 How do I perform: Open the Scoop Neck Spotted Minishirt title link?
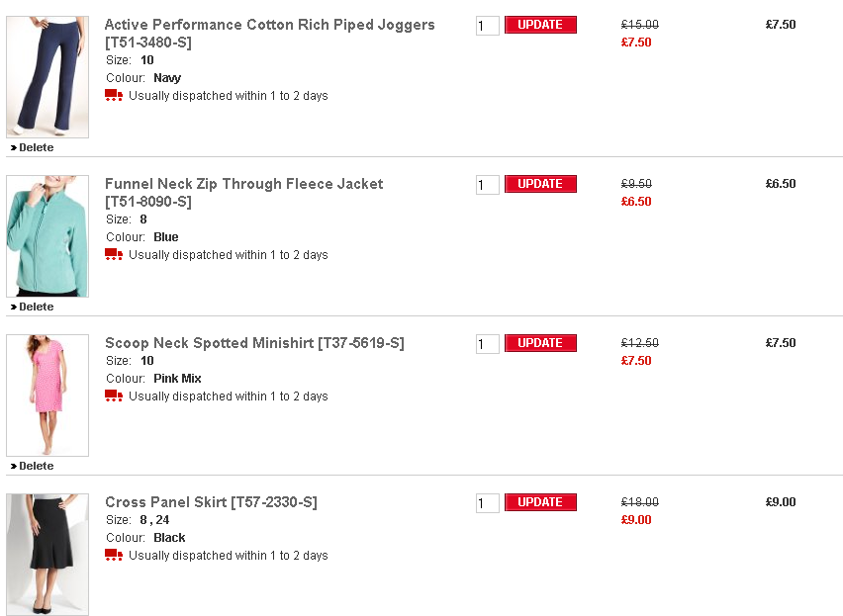(254, 343)
